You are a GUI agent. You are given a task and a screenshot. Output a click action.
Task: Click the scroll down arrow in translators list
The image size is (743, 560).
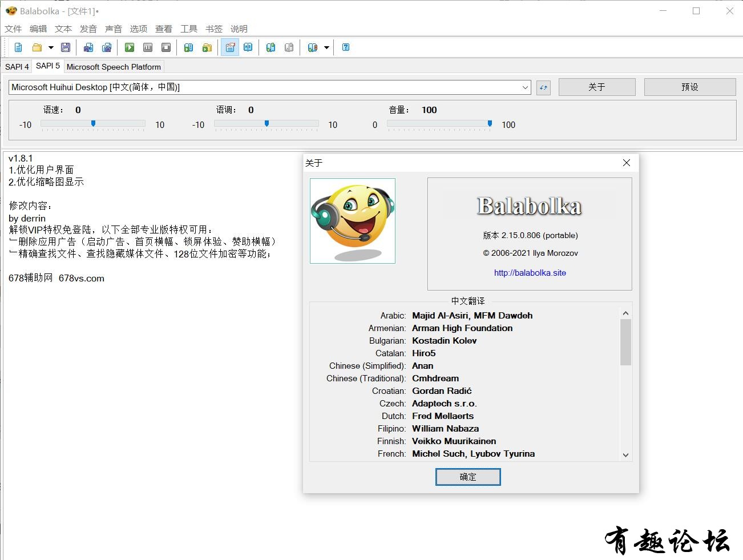click(x=625, y=455)
